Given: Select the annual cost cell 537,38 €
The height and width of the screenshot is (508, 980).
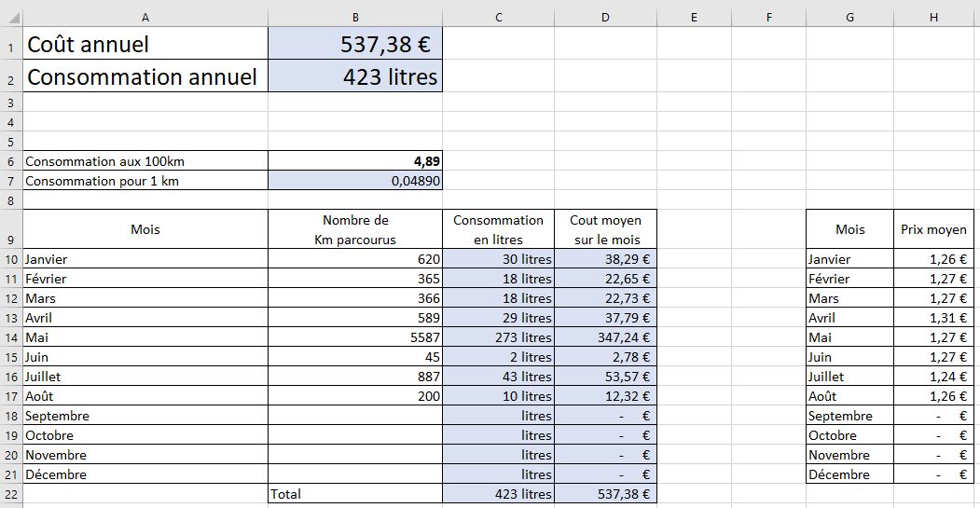Looking at the screenshot, I should tap(354, 44).
